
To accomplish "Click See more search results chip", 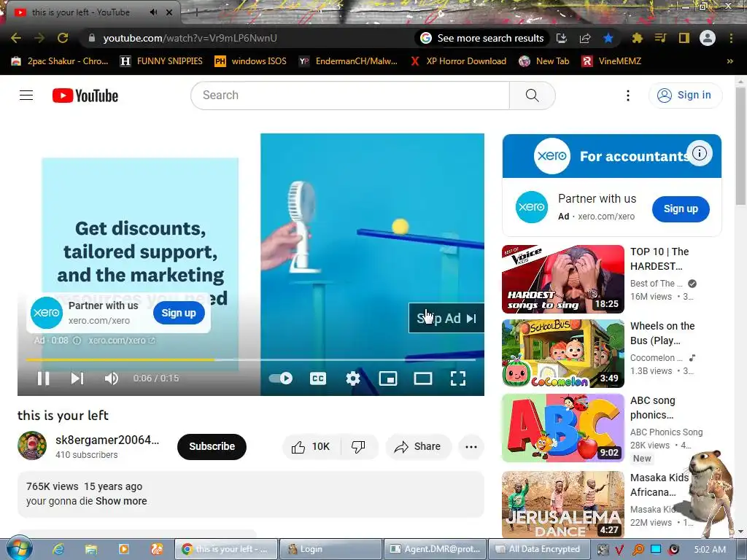I will click(482, 38).
